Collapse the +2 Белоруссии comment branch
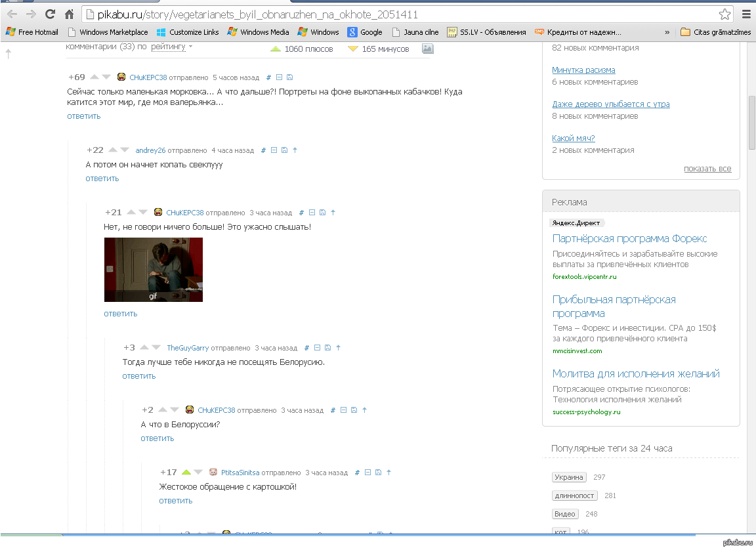This screenshot has width=756, height=550. 343,410
